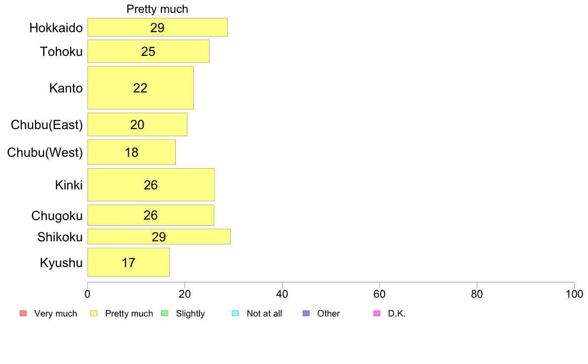Image resolution: width=588 pixels, height=364 pixels.
Task: Click the red Very much legend swatch
Action: pos(23,314)
